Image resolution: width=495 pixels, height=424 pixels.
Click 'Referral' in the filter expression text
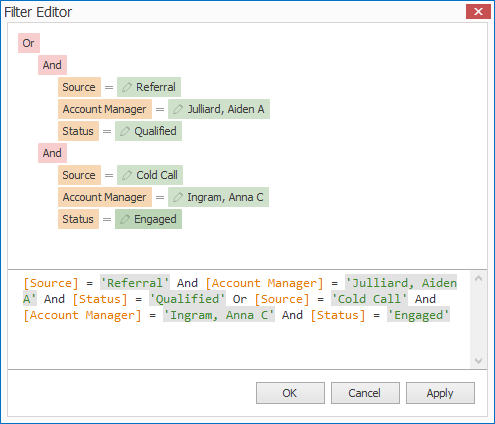coord(135,283)
